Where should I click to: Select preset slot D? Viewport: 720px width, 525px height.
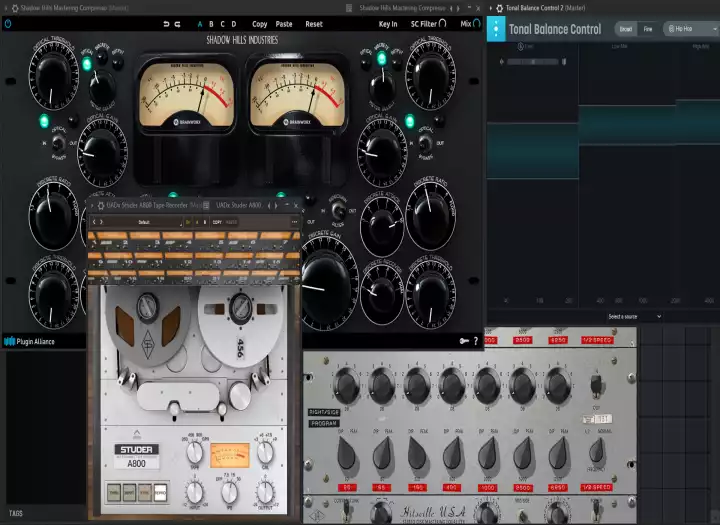pos(234,24)
